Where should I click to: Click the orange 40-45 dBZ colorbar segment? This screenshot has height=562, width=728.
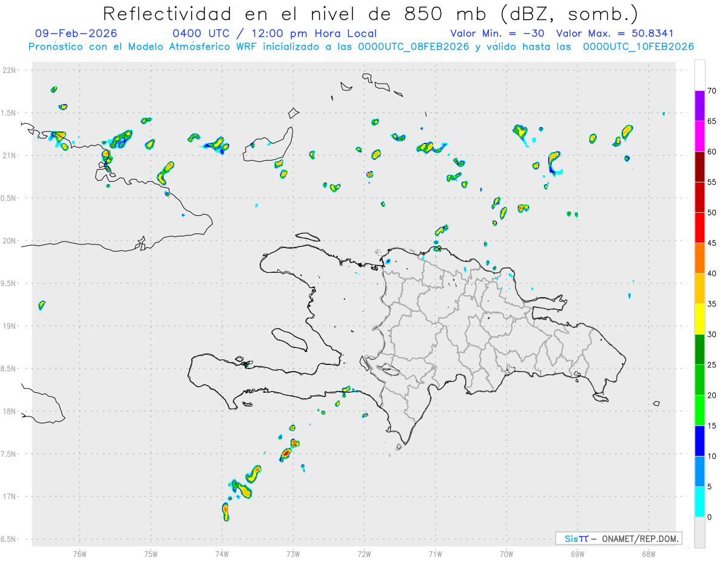tap(699, 258)
